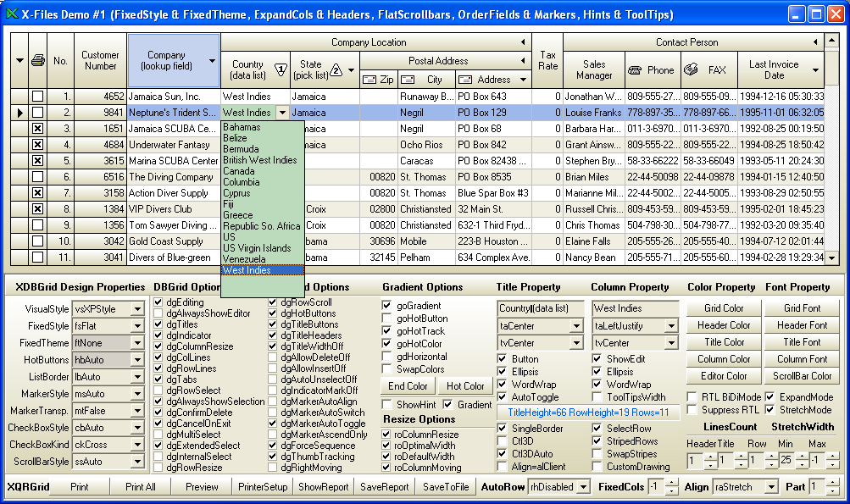Screen dimensions: 850x504
Task: Click the Address column header icon
Action: (465, 80)
